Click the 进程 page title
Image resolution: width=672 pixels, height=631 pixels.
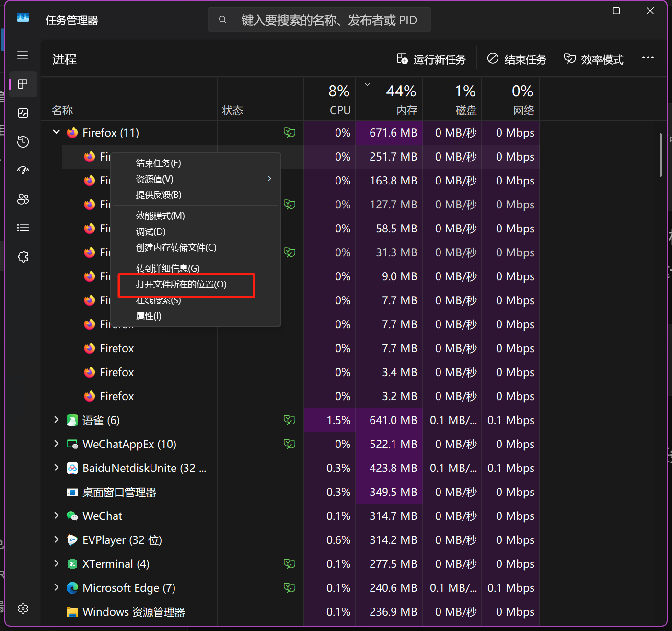point(64,59)
